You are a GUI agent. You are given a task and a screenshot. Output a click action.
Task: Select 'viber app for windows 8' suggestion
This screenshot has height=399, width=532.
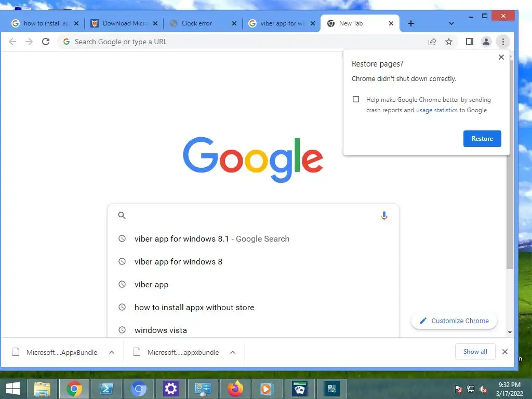tap(253, 262)
